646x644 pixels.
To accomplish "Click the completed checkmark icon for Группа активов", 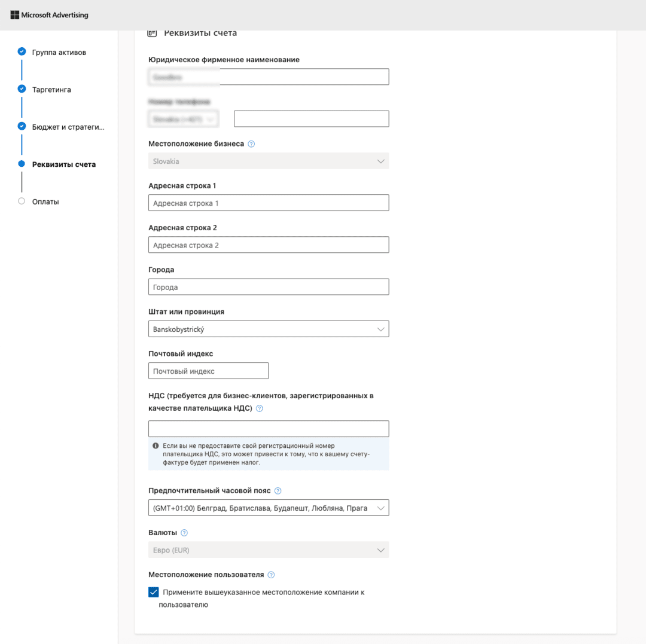I will 22,52.
